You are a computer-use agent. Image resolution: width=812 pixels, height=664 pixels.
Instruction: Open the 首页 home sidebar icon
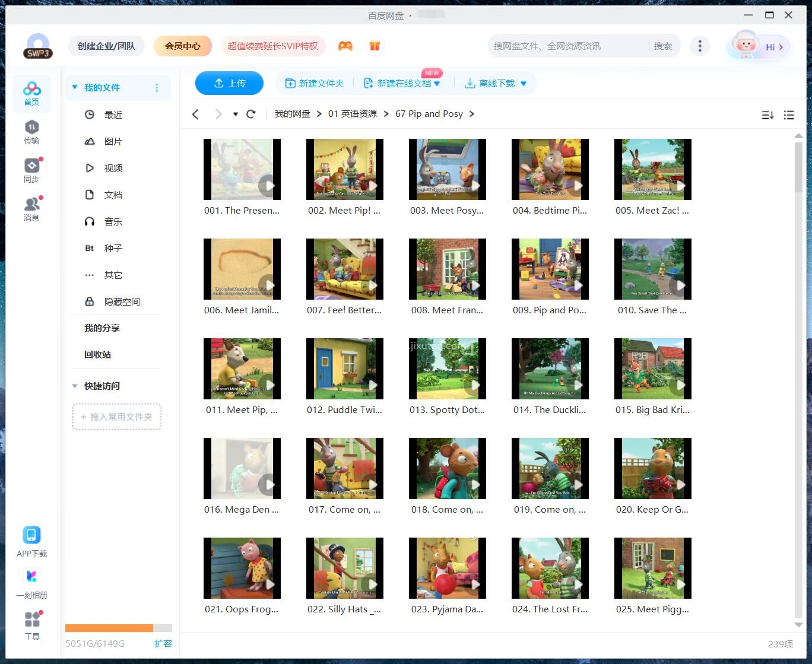31,94
